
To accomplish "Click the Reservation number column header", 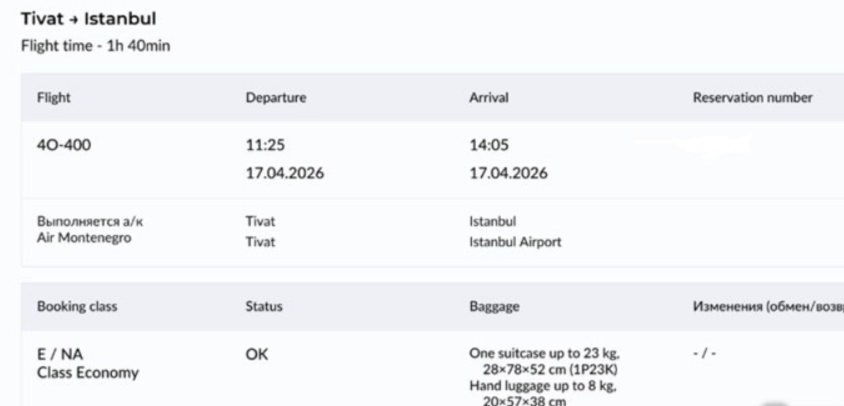I will [x=752, y=97].
